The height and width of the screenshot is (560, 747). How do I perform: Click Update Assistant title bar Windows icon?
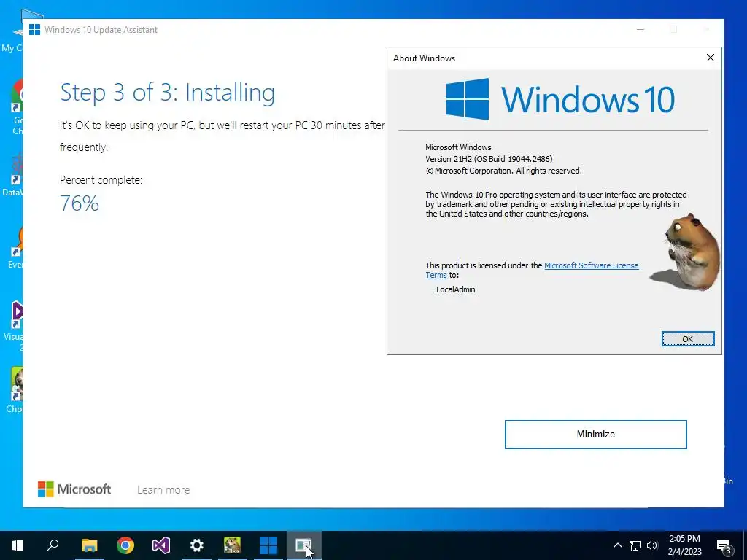[x=34, y=29]
